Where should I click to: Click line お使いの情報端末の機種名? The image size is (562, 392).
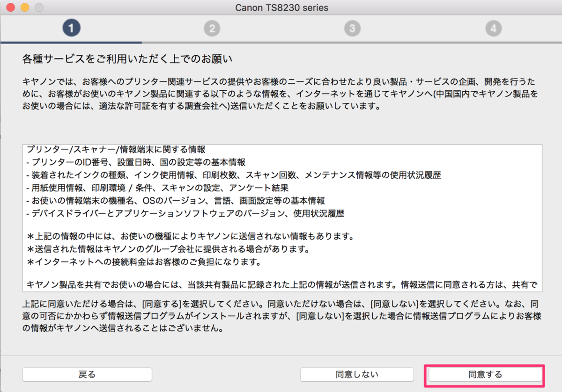tap(176, 201)
